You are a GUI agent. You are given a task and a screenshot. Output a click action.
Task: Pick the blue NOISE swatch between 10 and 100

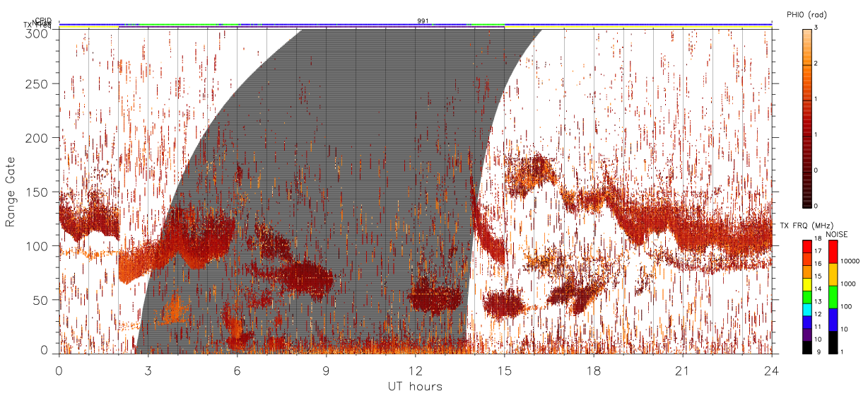coord(833,320)
